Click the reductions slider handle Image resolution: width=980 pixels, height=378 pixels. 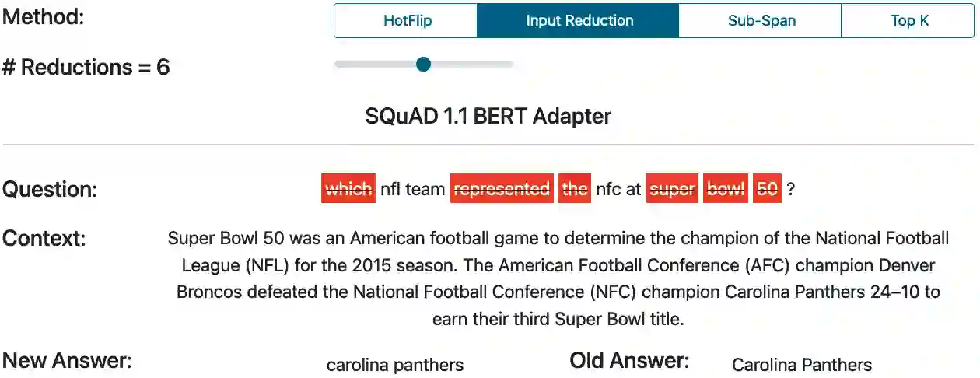point(423,65)
